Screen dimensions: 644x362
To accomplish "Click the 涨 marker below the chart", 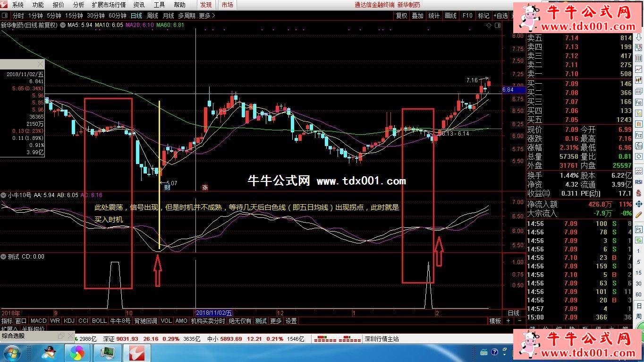I will coord(205,187).
